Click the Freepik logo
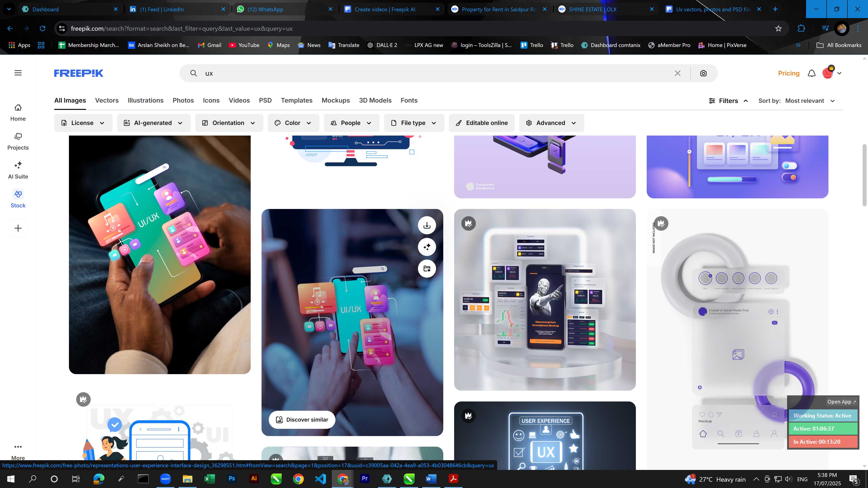 [78, 73]
